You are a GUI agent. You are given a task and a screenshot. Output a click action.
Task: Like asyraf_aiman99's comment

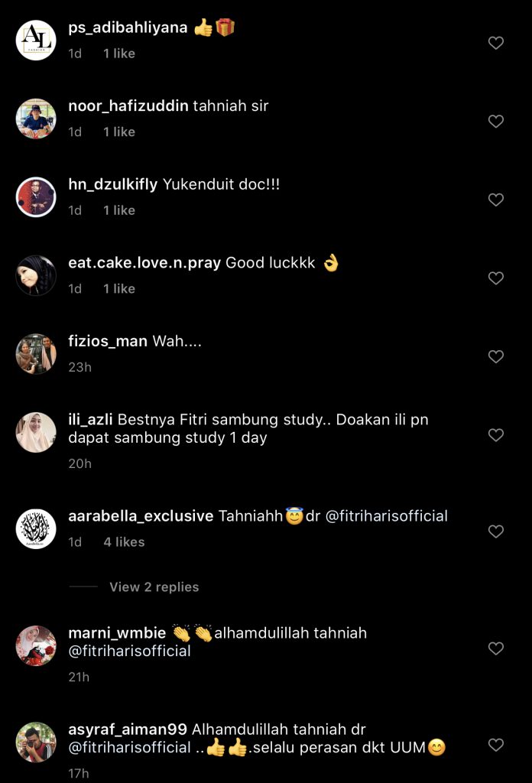[x=496, y=745]
